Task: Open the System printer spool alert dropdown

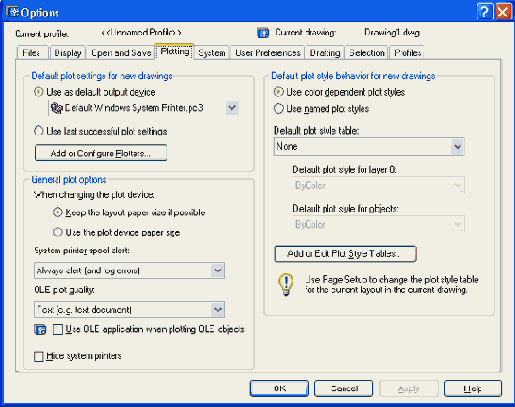Action: [x=218, y=270]
